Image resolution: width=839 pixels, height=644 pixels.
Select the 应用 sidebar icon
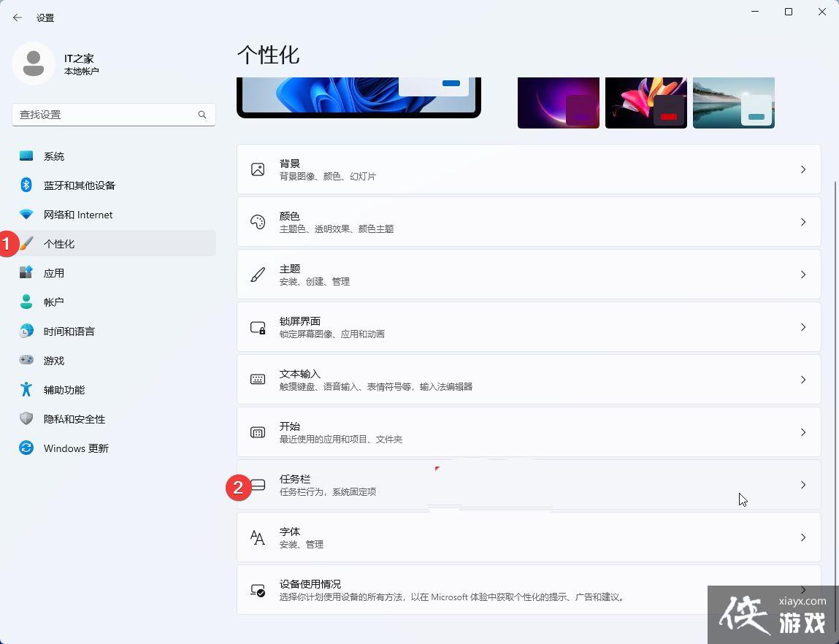pos(26,272)
